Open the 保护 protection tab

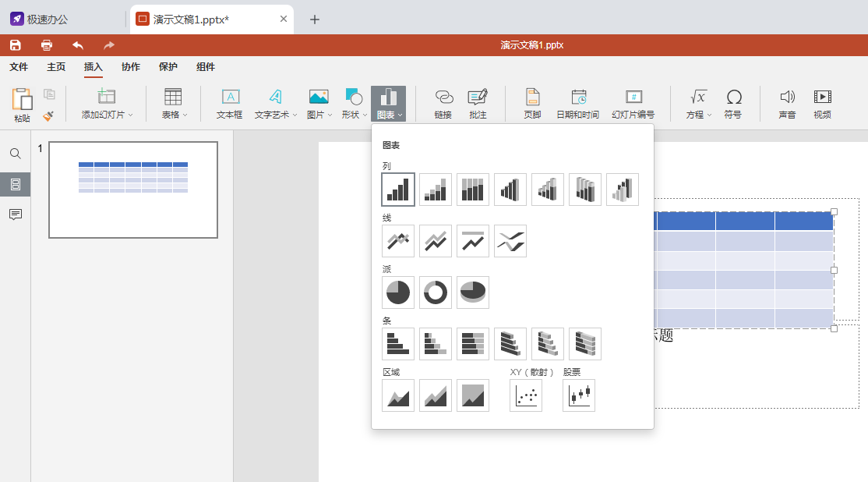(x=168, y=67)
